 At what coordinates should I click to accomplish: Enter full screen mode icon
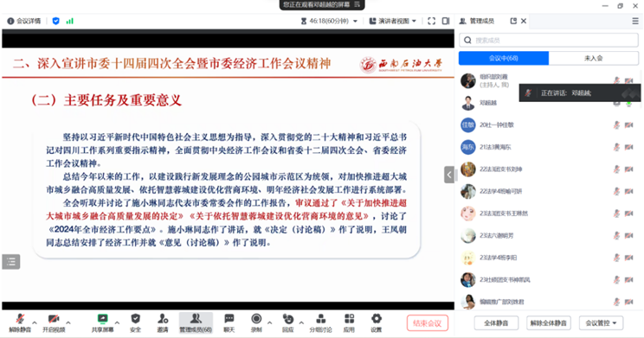point(431,21)
